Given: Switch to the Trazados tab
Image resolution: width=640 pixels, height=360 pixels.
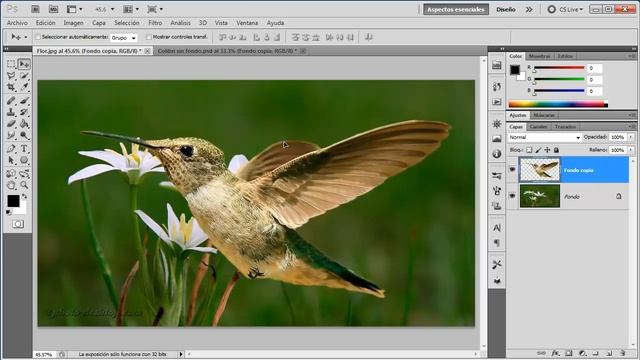Looking at the screenshot, I should point(565,127).
